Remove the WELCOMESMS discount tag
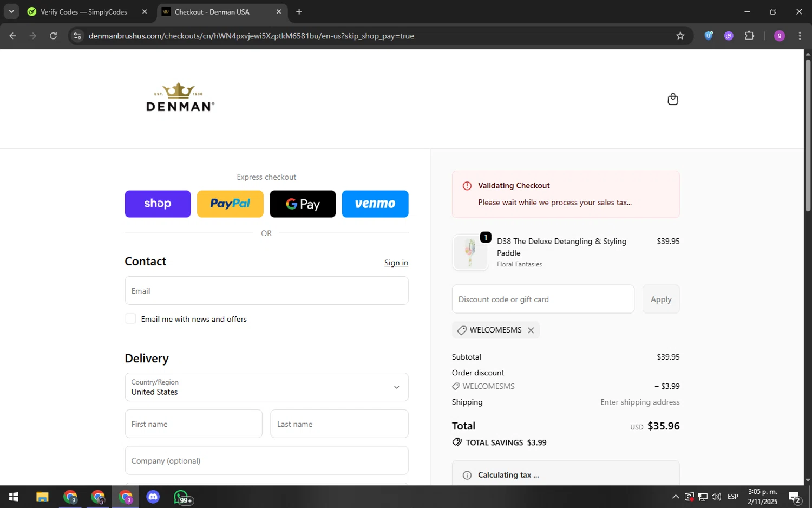812x508 pixels. coord(531,330)
